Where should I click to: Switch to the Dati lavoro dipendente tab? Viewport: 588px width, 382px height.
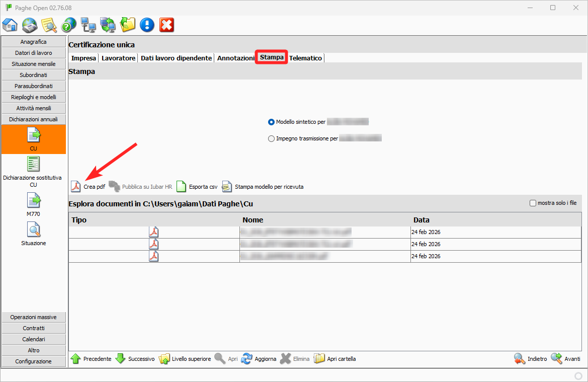click(176, 58)
